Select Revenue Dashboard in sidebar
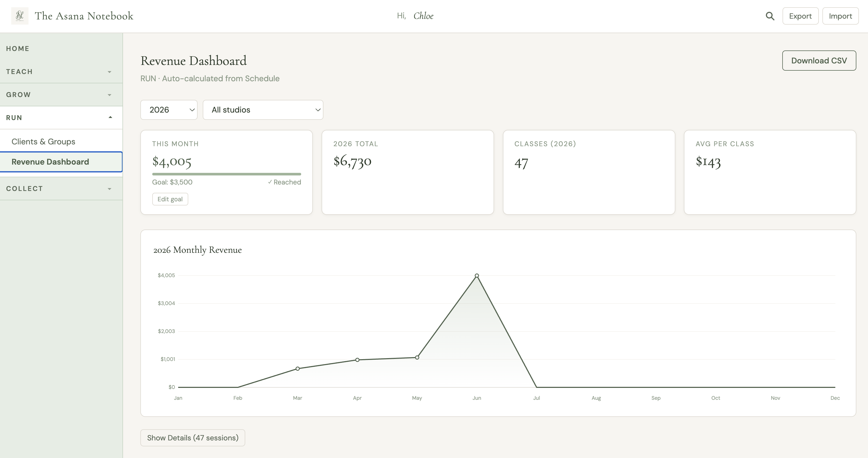Screen dimensions: 868x458 coord(61,162)
